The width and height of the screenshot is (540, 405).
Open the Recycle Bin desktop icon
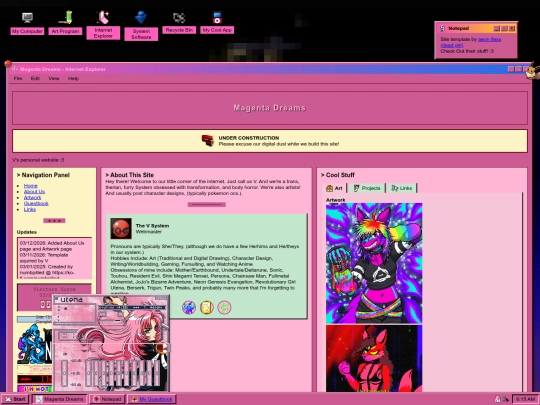[x=179, y=23]
